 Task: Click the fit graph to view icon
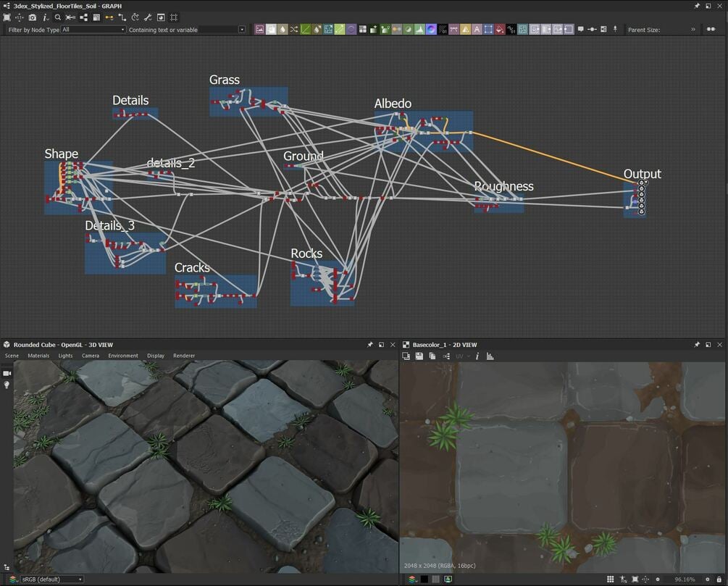click(x=7, y=17)
